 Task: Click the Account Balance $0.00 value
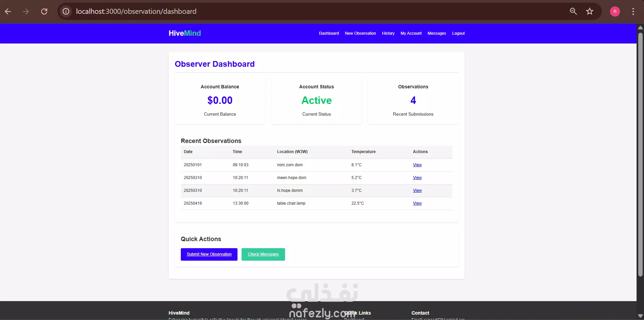(x=220, y=100)
